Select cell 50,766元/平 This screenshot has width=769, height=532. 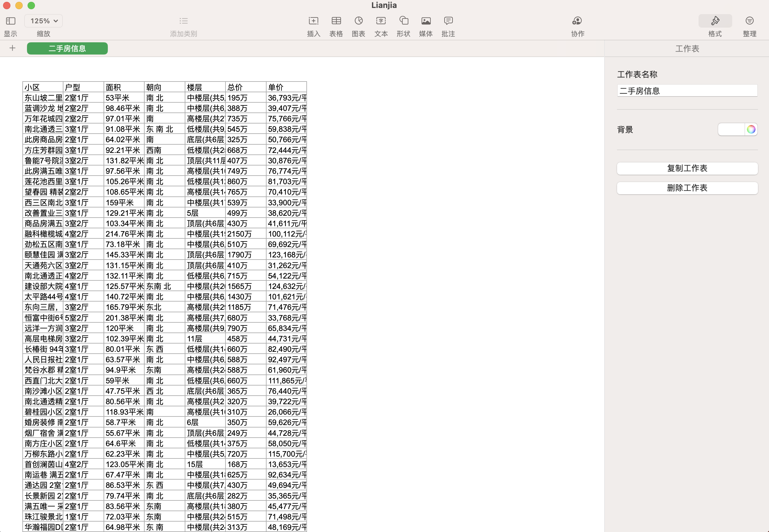tap(286, 139)
